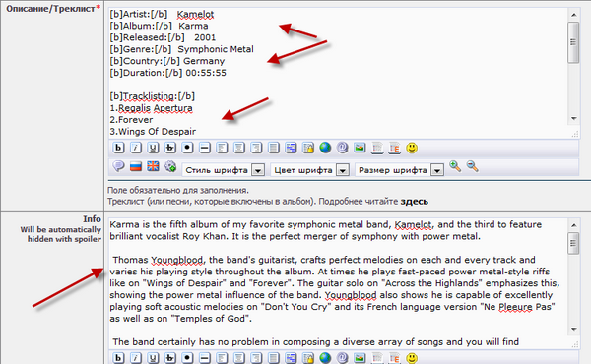This screenshot has height=364, width=591.
Task: Click the tracklist scrollbar up arrow
Action: tap(573, 15)
